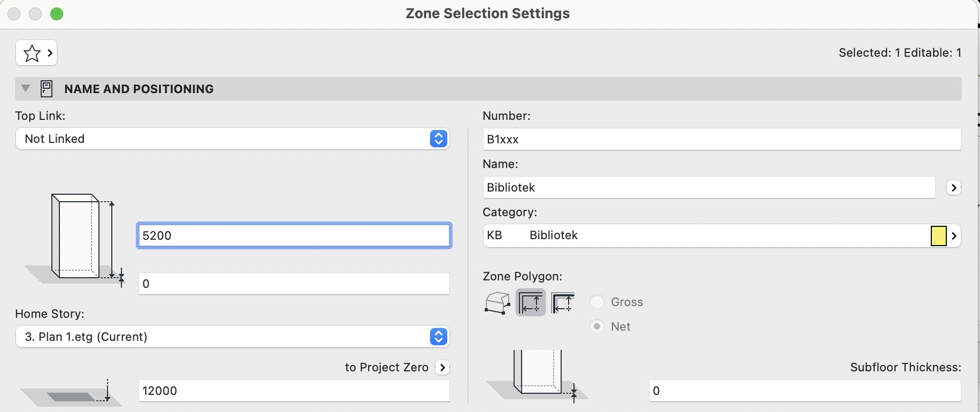This screenshot has width=980, height=412.
Task: Select the reference line zone polygon icon
Action: point(563,303)
